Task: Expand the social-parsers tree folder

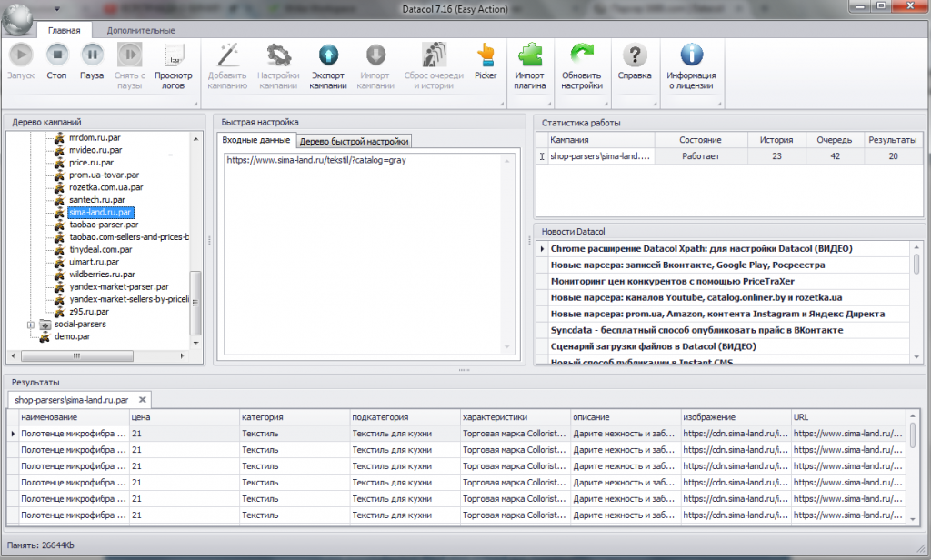Action: (x=32, y=324)
